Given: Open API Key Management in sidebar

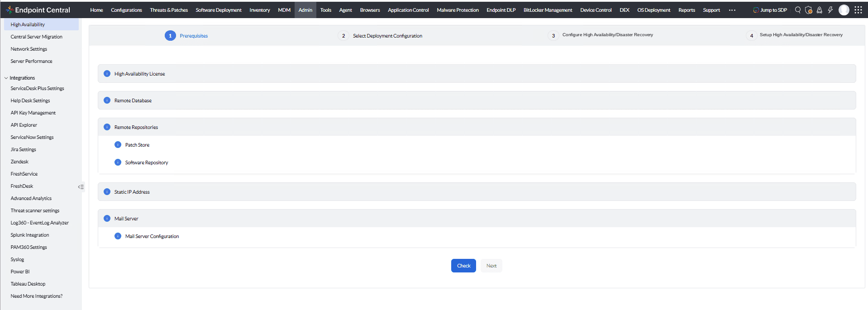Looking at the screenshot, I should pyautogui.click(x=33, y=113).
